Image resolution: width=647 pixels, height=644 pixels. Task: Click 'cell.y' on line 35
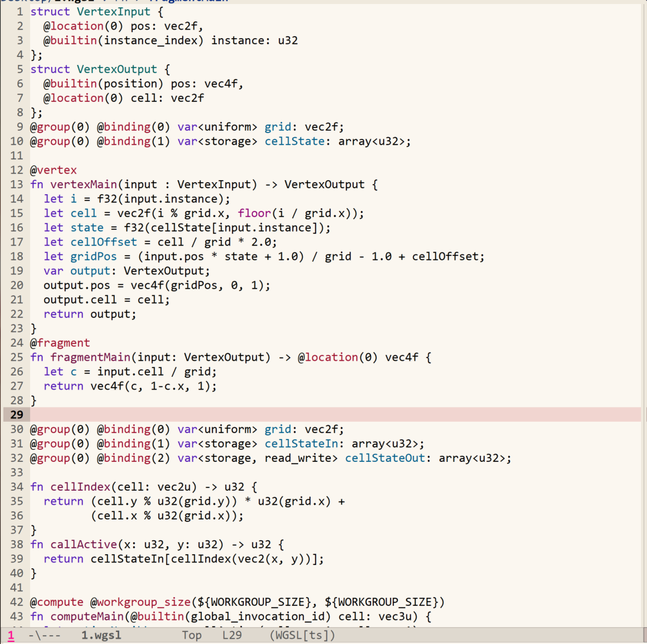[x=117, y=501]
